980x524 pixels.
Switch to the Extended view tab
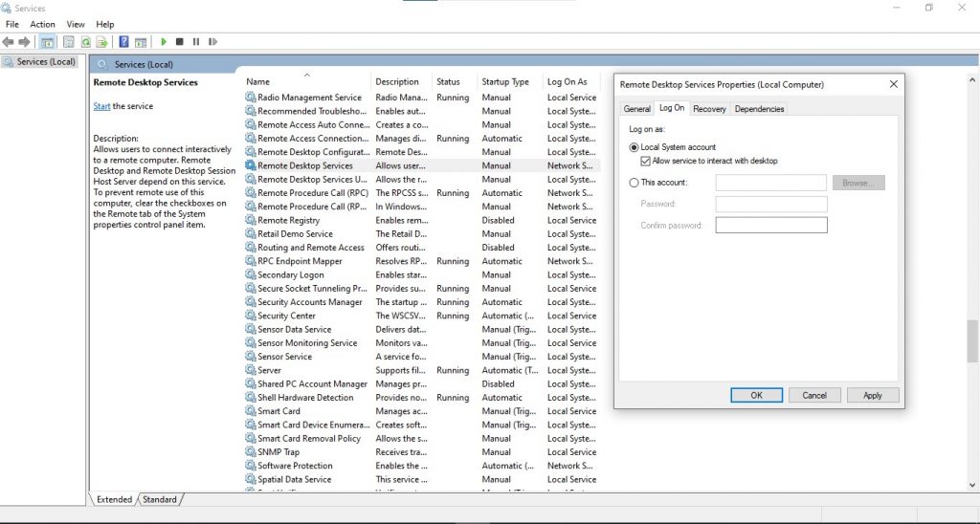[115, 500]
